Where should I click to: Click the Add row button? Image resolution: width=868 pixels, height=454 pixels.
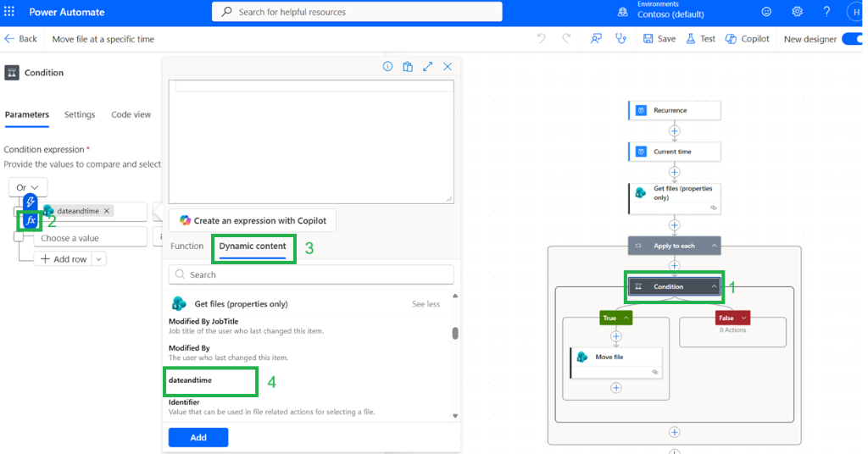click(x=64, y=259)
